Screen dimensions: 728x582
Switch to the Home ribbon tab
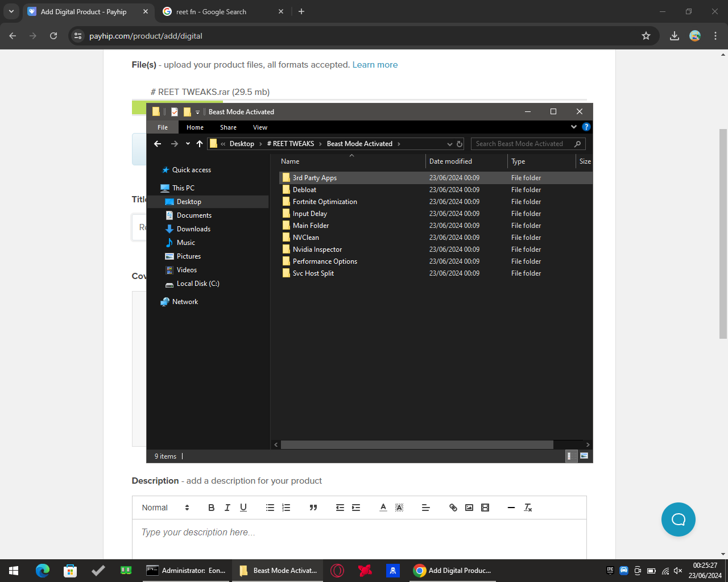[195, 127]
